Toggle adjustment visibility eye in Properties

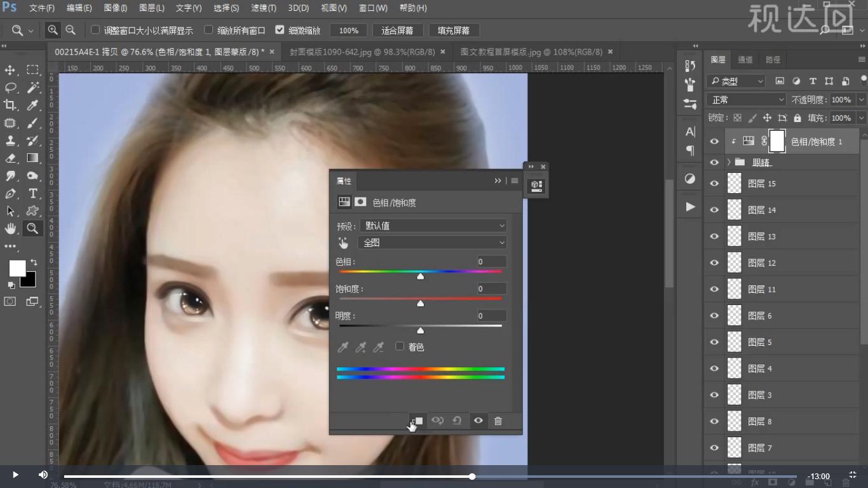click(478, 421)
